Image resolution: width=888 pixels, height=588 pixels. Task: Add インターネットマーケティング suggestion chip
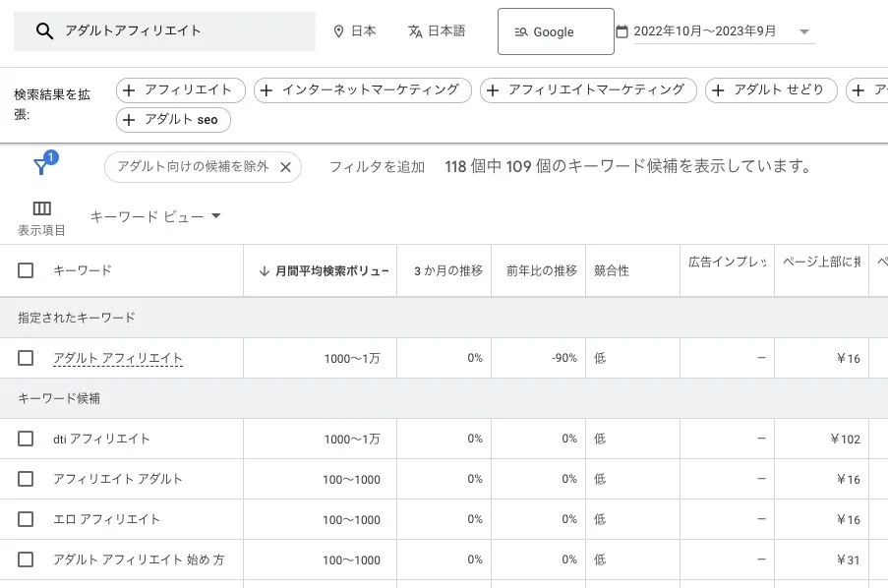point(363,90)
